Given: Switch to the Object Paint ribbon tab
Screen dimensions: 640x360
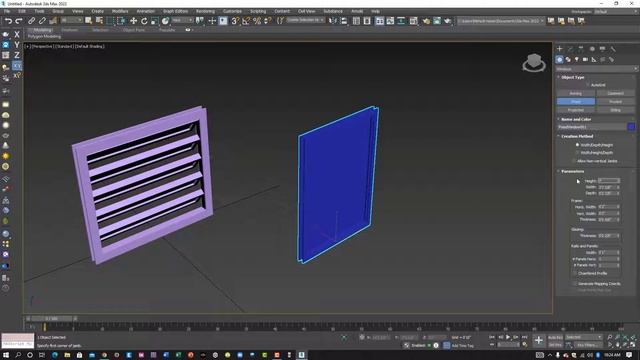Looking at the screenshot, I should point(134,30).
